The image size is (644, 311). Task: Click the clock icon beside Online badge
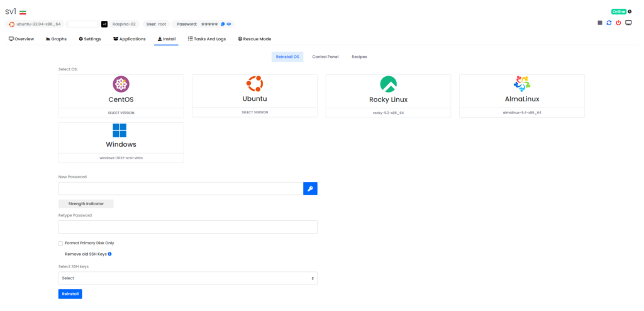pos(630,11)
